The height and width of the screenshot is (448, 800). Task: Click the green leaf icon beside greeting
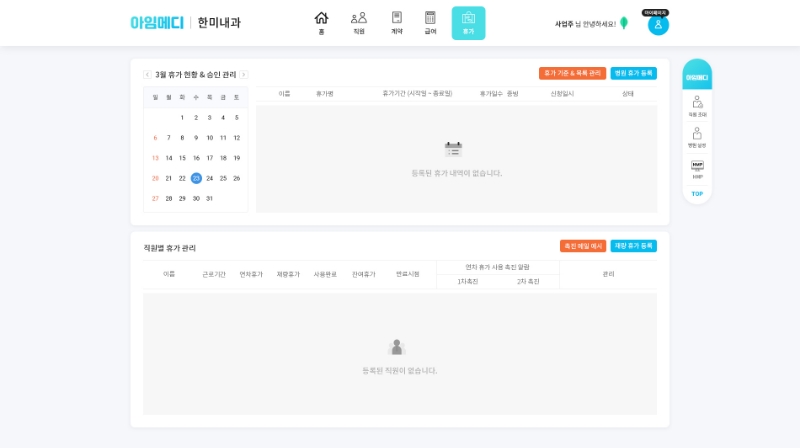[624, 23]
